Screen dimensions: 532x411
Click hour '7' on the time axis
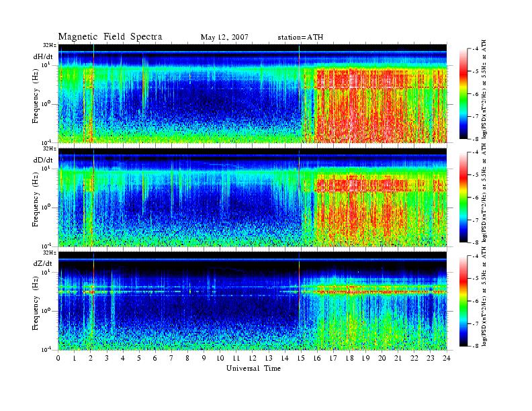172,359
